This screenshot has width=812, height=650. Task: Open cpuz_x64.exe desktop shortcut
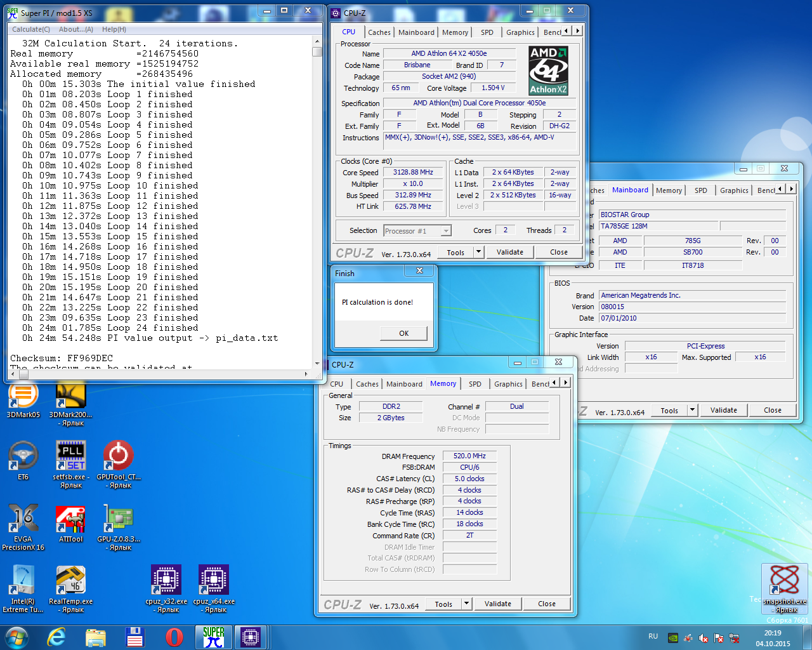coord(214,589)
